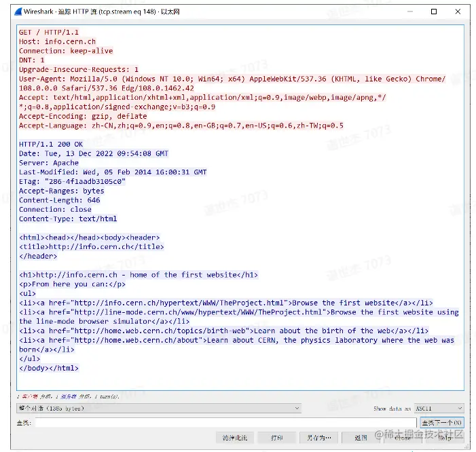476x452 pixels.
Task: Click the 'Upgrade-Insecure-Requests: 1' line
Action: (79, 69)
